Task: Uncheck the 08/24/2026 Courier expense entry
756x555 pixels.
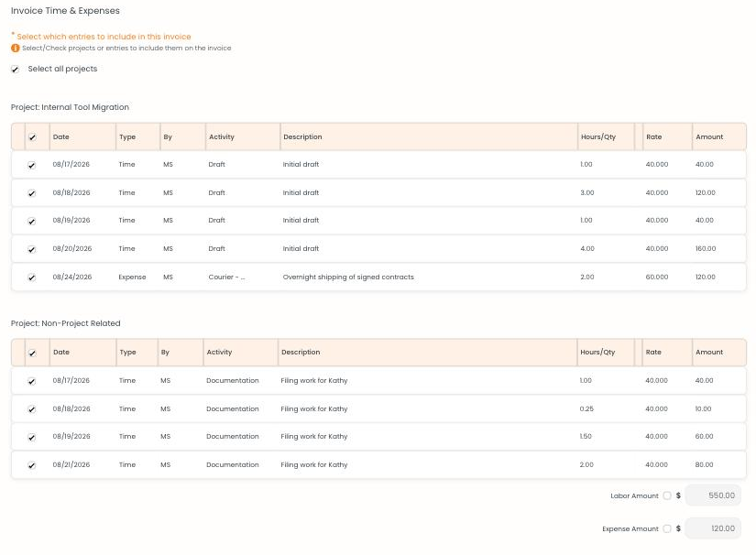Action: click(32, 277)
